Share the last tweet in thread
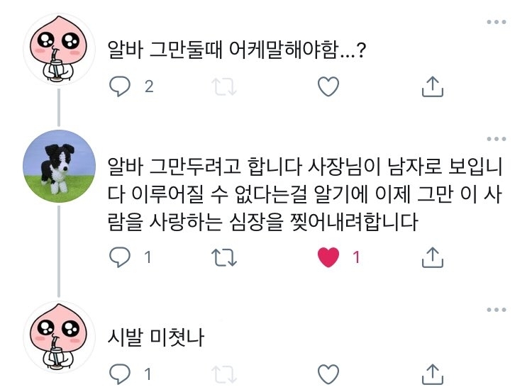 (x=432, y=375)
